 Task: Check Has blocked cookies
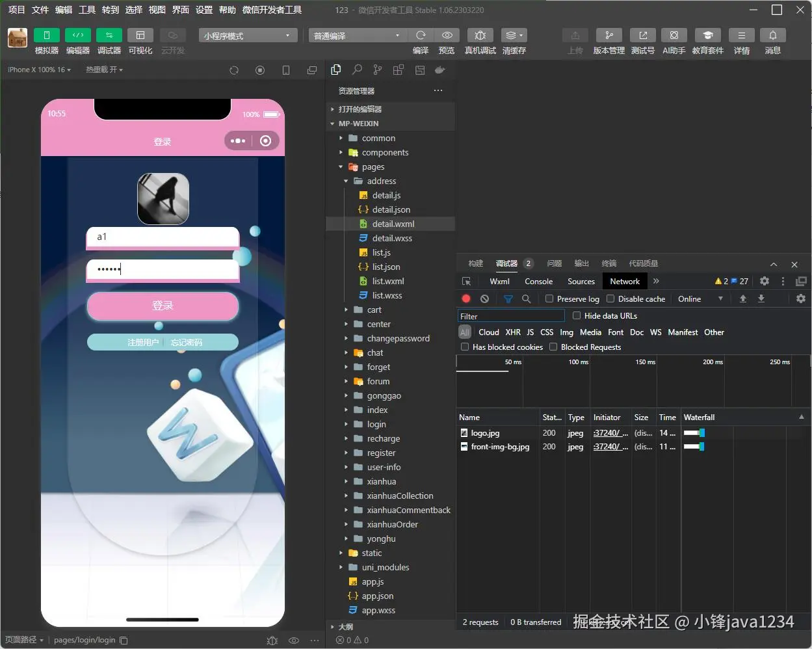point(465,347)
